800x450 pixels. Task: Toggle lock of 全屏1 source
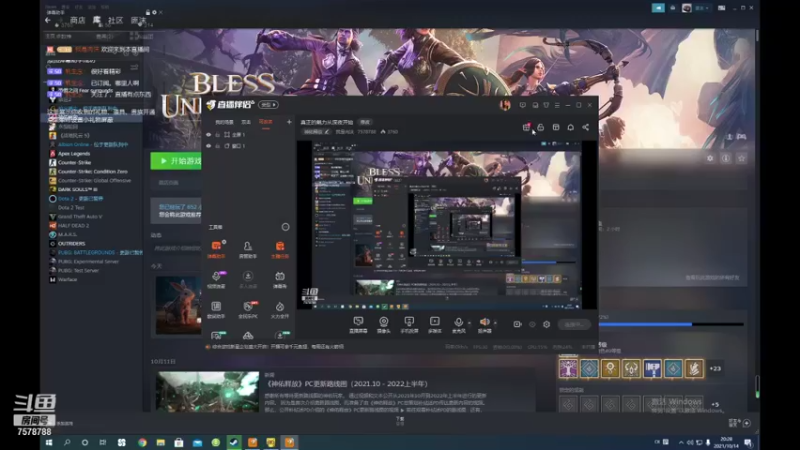pyautogui.click(x=217, y=135)
